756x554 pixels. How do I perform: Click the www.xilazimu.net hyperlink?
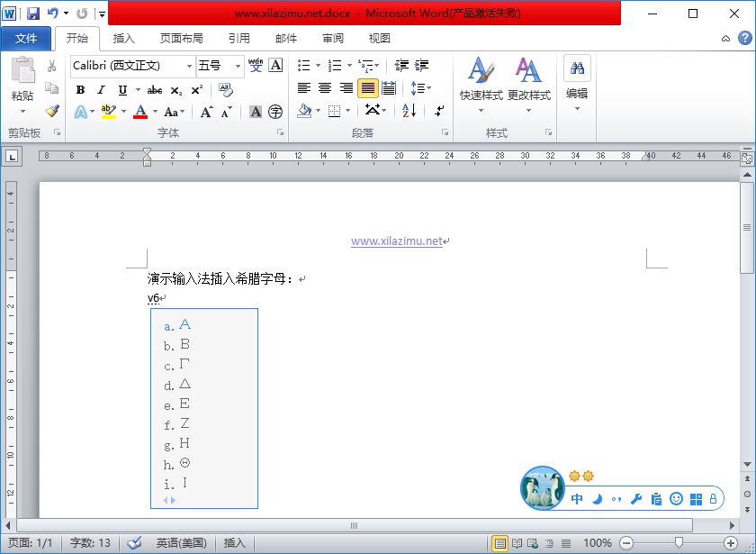pos(397,241)
